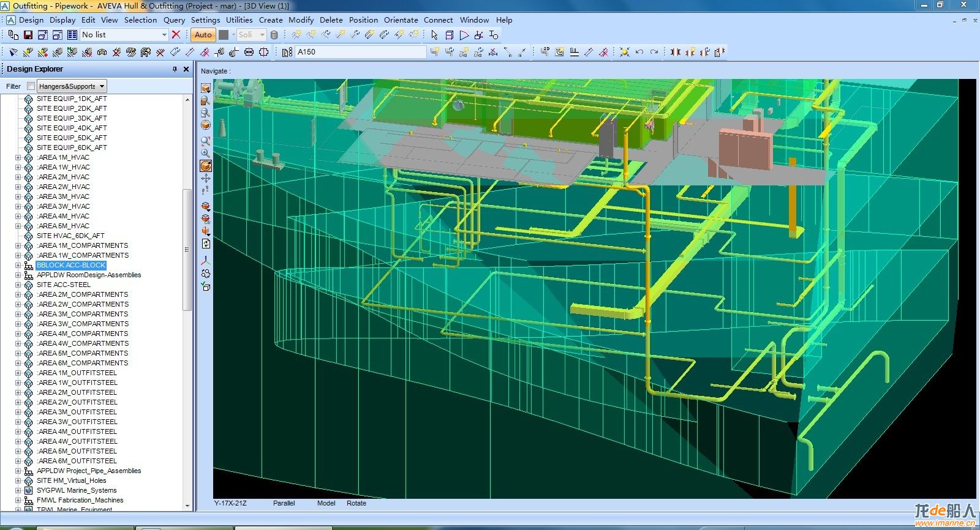This screenshot has height=530, width=980.
Task: Select SITE HM_Virtual_Holes in tree
Action: [x=71, y=480]
